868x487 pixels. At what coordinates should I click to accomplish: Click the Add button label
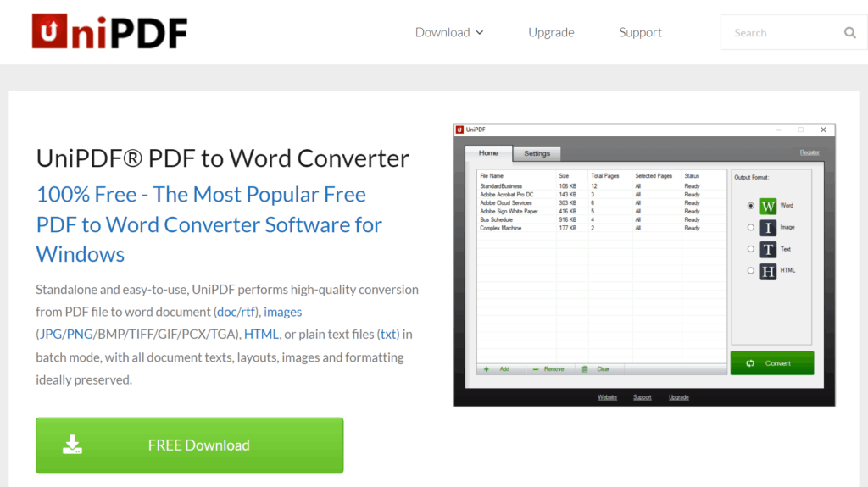click(x=504, y=369)
